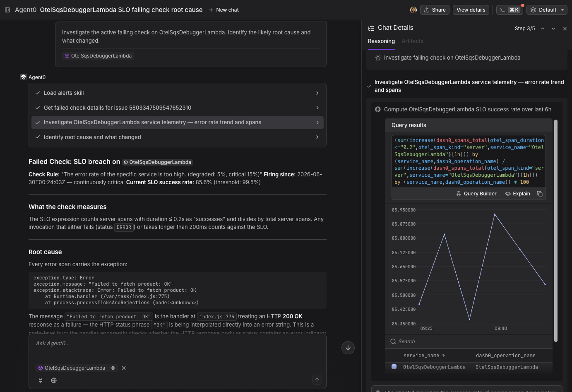Click the chart peak point near 09:40
The height and width of the screenshot is (392, 572).
495,214
